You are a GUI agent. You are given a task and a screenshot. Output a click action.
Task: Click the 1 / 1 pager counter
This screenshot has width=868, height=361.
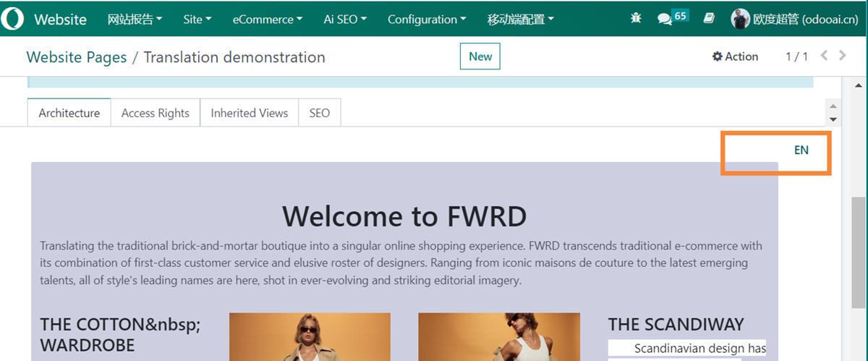coord(796,56)
